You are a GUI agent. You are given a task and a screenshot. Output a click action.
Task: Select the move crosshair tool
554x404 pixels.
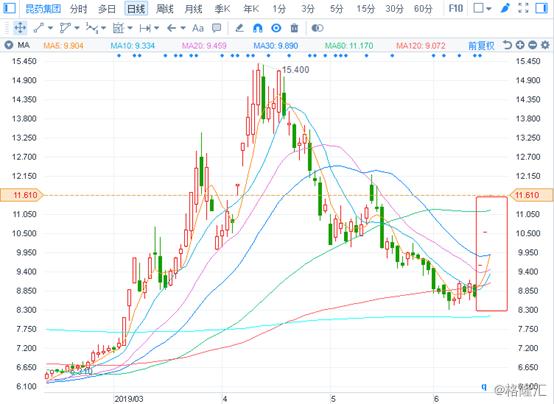(x=20, y=28)
